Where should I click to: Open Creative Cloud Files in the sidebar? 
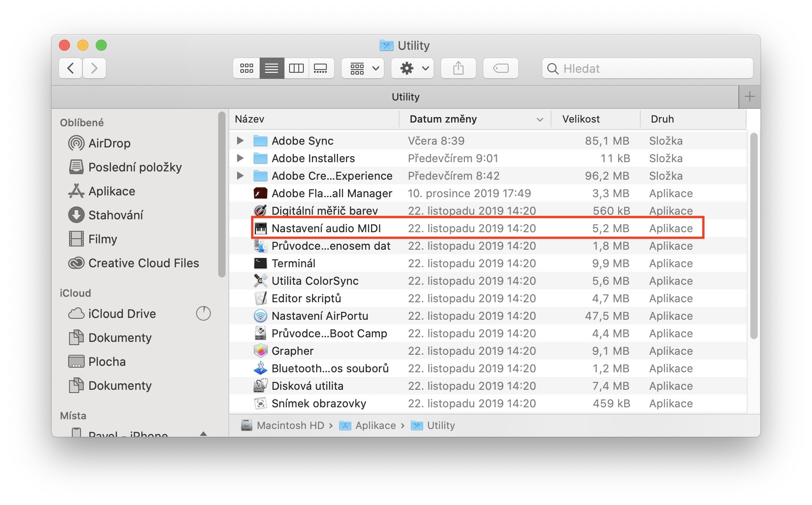point(133,263)
